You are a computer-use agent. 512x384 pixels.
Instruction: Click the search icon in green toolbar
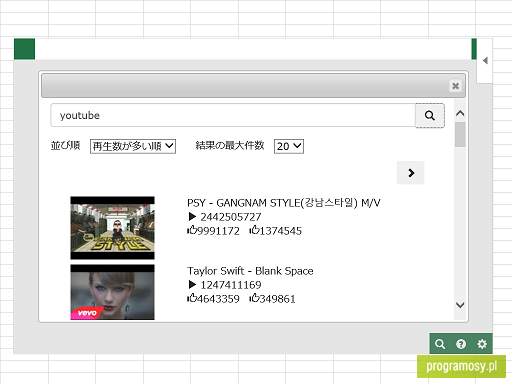[440, 344]
